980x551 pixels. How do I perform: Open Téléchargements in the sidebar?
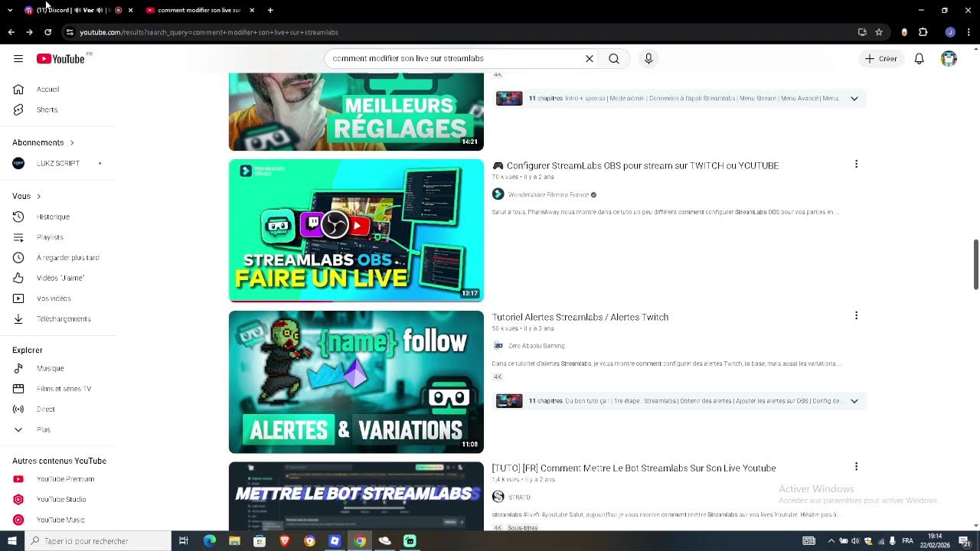[58, 319]
